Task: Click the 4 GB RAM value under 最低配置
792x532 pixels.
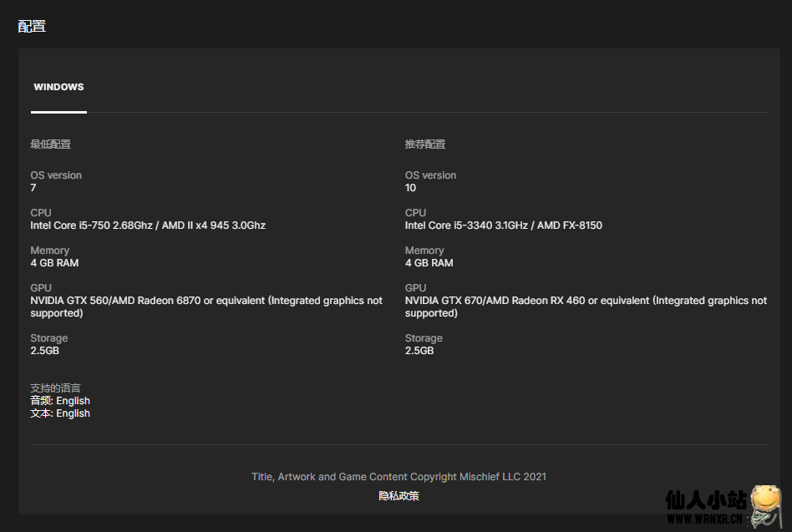Action: 54,263
